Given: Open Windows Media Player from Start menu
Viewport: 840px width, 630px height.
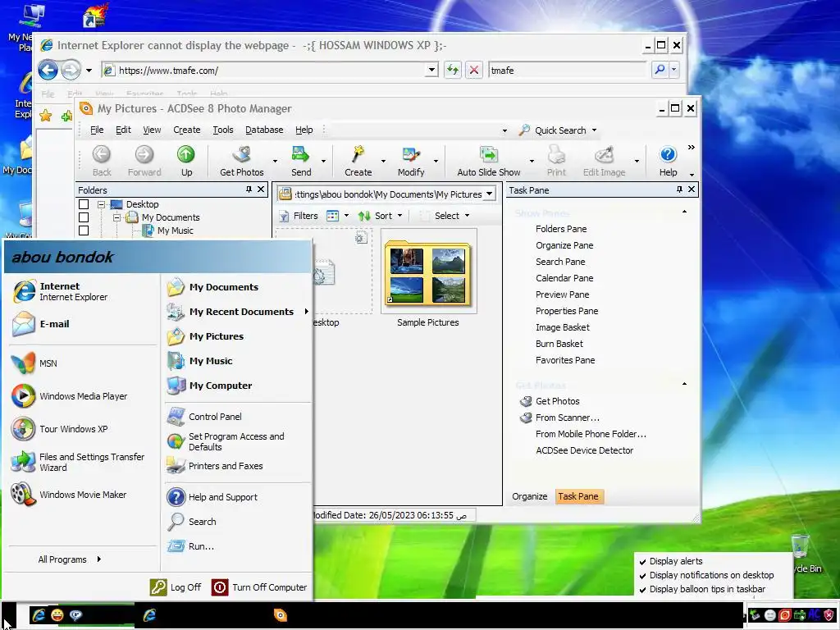Looking at the screenshot, I should (70, 396).
